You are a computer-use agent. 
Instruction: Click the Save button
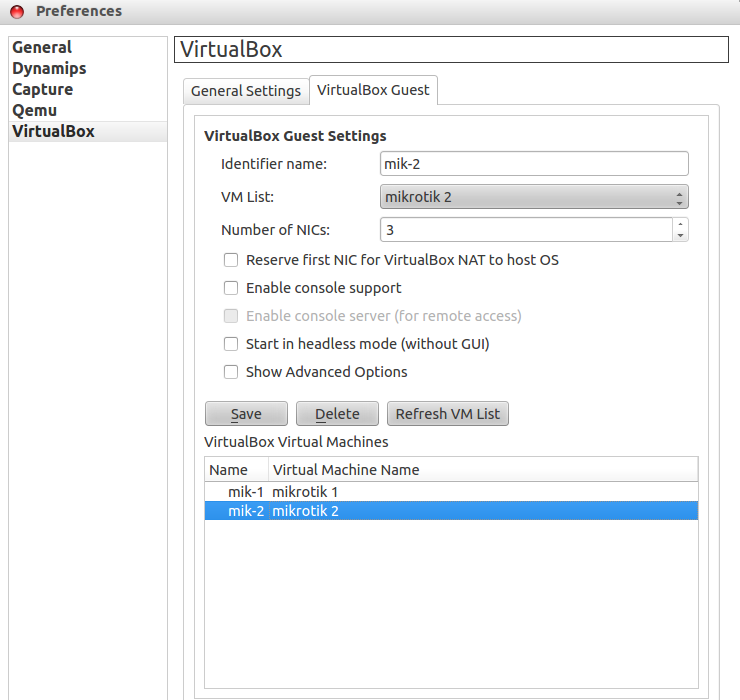[246, 414]
